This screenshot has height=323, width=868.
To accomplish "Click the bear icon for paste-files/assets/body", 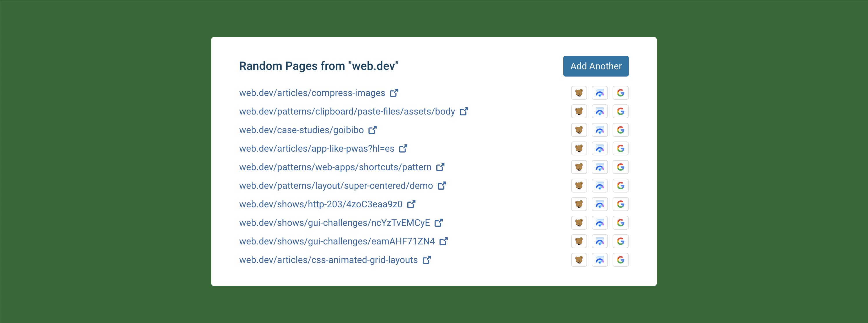I will (579, 111).
